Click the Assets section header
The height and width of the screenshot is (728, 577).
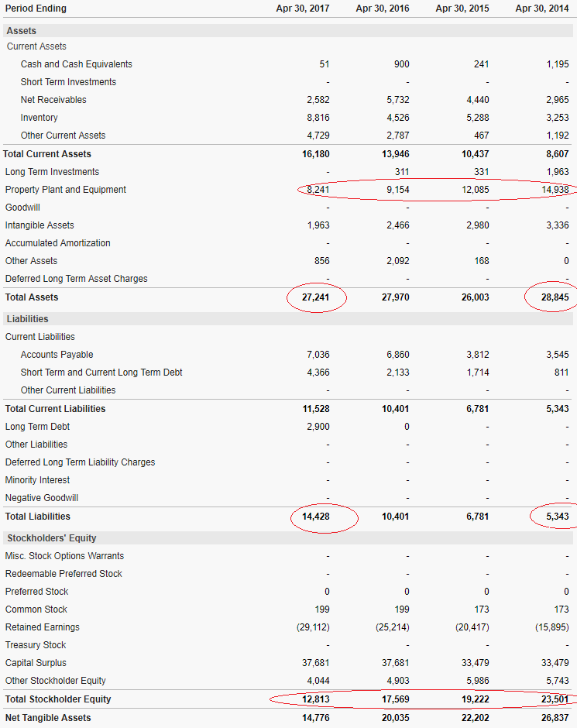point(22,31)
